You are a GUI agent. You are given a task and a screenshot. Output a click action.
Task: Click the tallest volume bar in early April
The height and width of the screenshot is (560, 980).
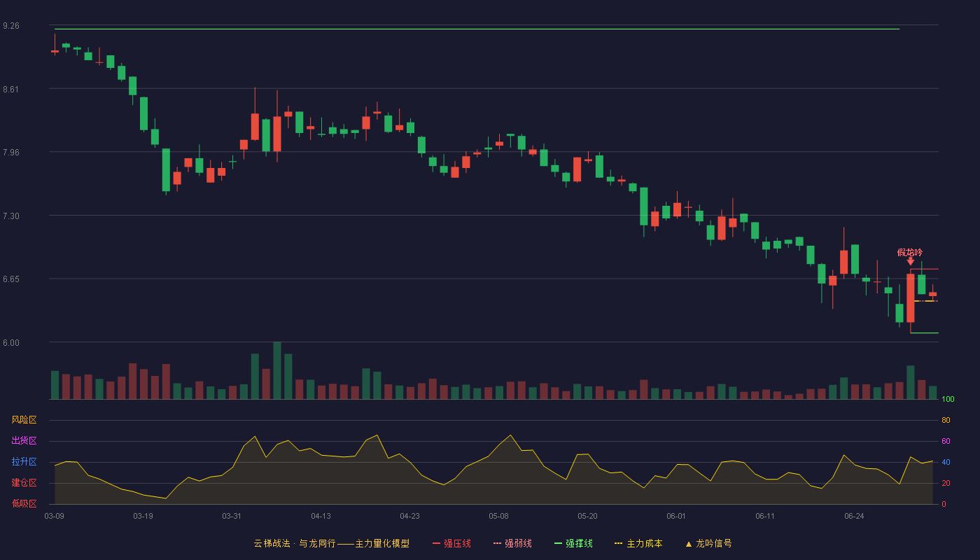277,370
